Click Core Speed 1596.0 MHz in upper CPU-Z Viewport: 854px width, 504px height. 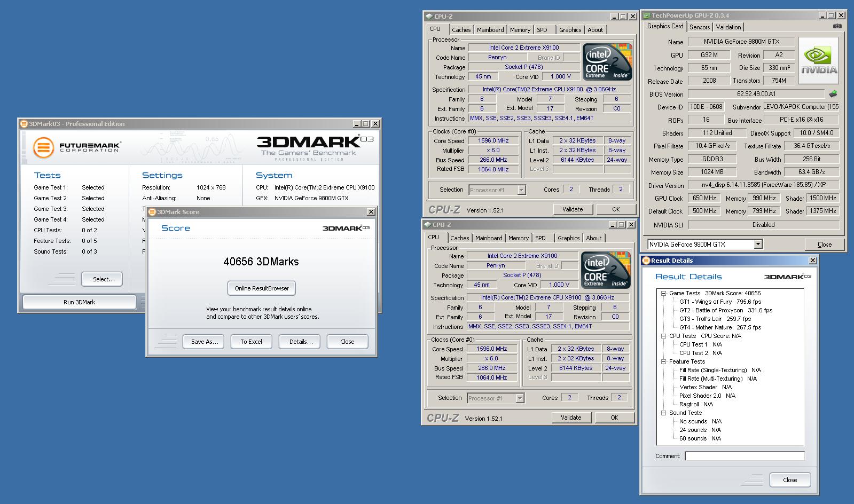[x=493, y=141]
